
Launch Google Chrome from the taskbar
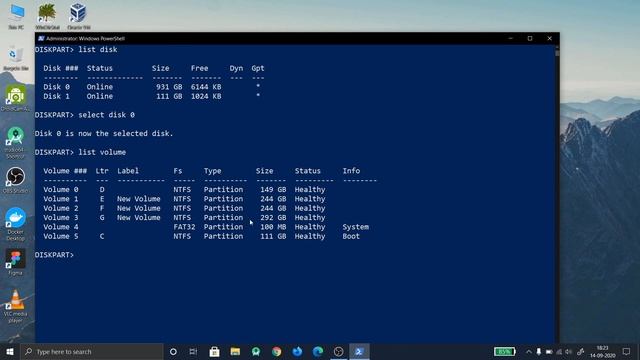pos(277,351)
